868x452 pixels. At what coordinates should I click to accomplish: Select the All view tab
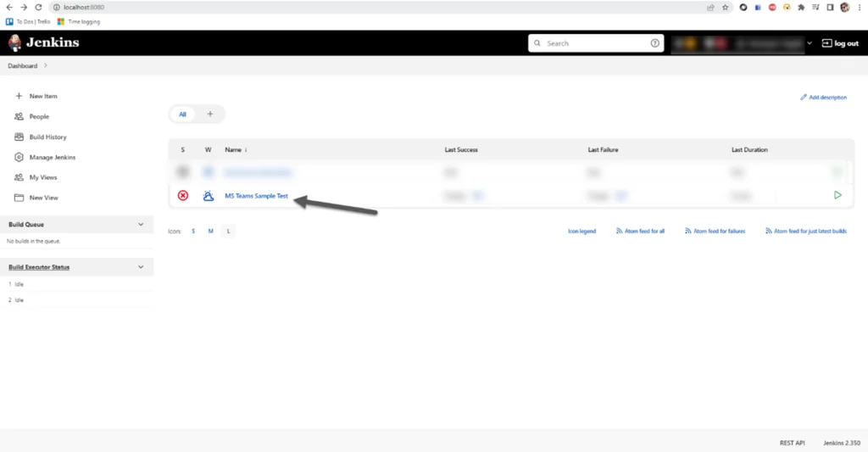(x=182, y=114)
